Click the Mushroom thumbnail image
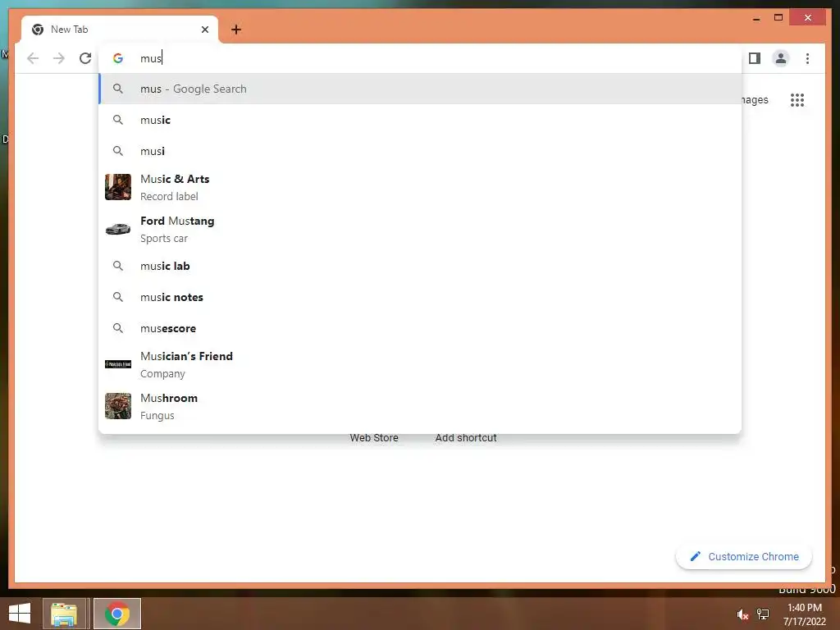840x630 pixels. [x=118, y=406]
